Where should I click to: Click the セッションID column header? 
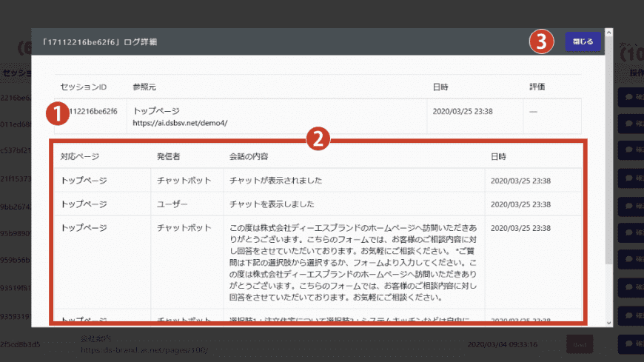83,87
